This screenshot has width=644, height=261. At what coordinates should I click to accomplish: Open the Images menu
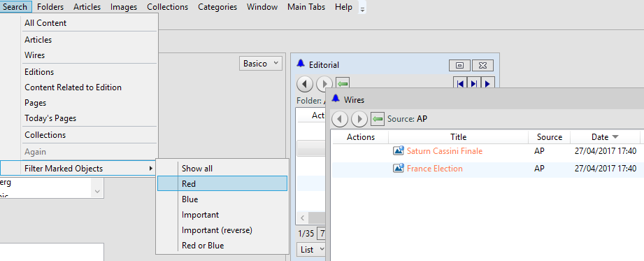(x=124, y=7)
